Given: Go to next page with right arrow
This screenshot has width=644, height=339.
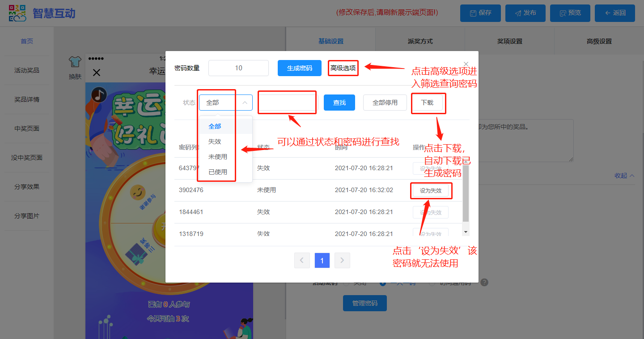Looking at the screenshot, I should (342, 260).
